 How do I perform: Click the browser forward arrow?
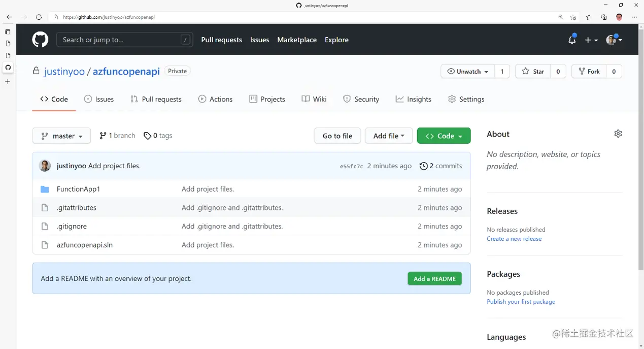tap(24, 17)
